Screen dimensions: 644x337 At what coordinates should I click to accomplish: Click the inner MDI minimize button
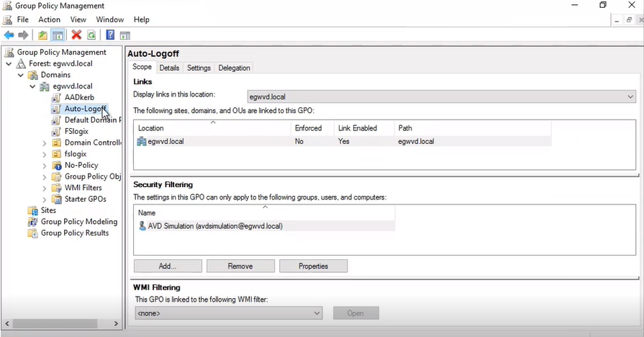617,19
